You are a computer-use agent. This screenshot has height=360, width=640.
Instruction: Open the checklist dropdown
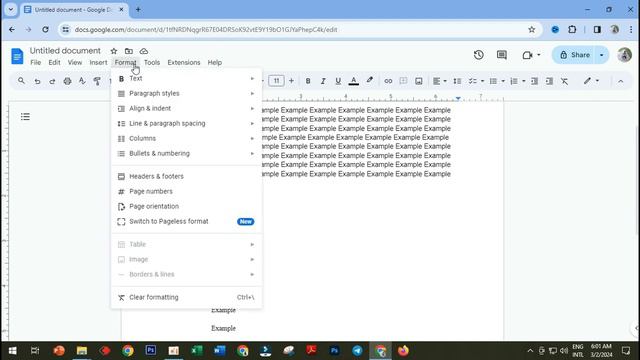[476, 81]
